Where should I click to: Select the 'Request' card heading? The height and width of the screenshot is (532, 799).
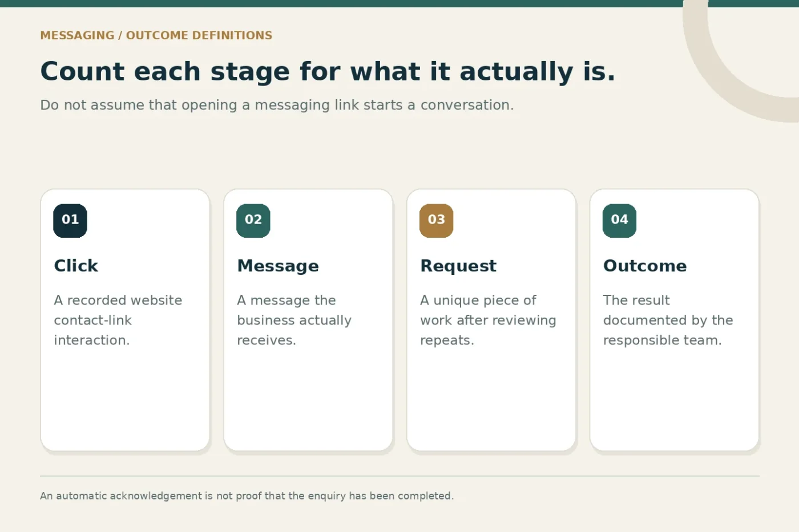coord(458,266)
